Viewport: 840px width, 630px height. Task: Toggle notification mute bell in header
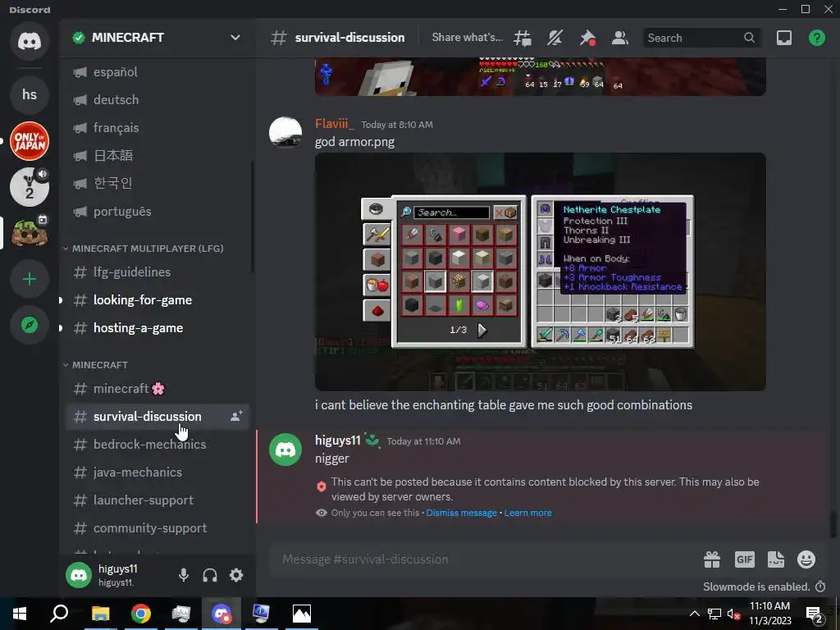(555, 38)
